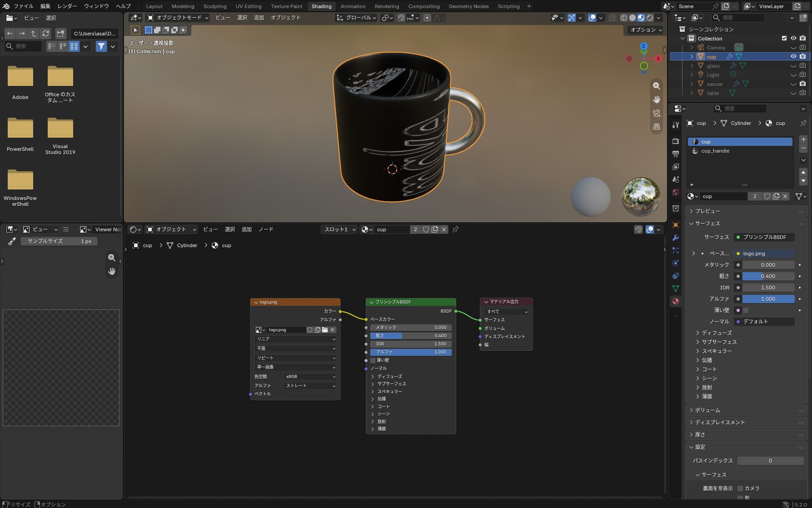
Task: Open the Modifiers wrench properties tab
Action: (676, 237)
